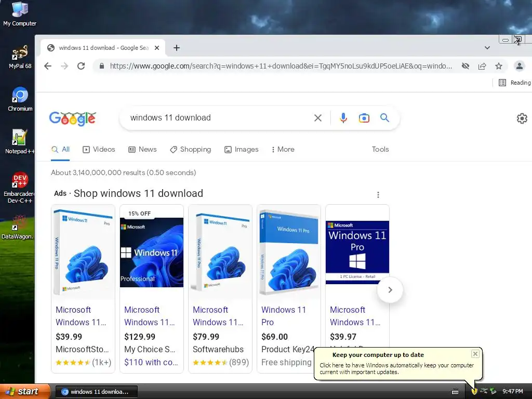This screenshot has height=399, width=532.
Task: Select the windows 11 download taskbar button
Action: coord(96,392)
